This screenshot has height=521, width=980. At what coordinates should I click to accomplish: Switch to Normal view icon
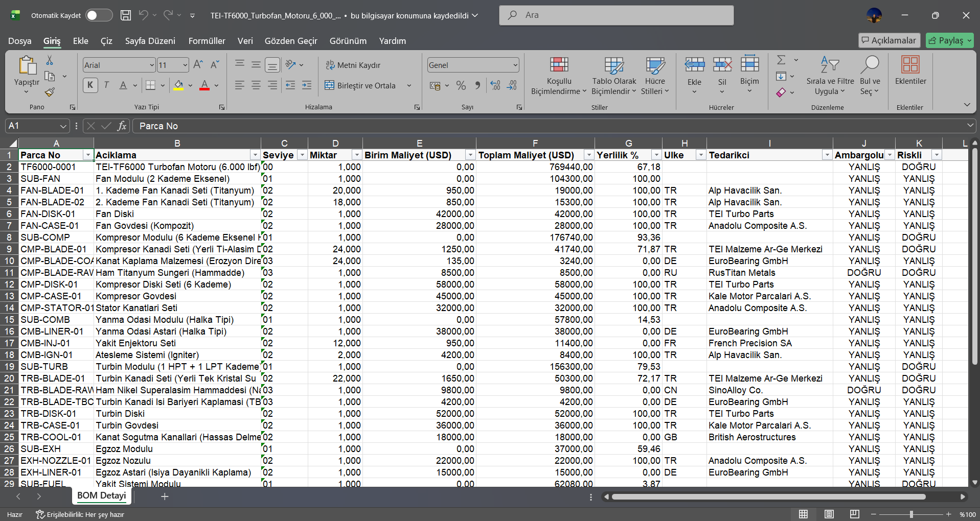(x=804, y=514)
